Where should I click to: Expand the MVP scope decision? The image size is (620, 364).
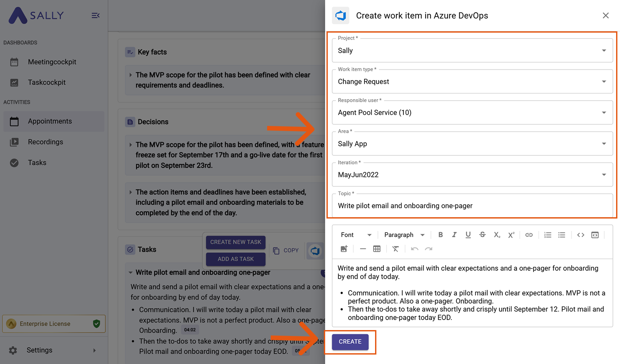click(x=130, y=144)
